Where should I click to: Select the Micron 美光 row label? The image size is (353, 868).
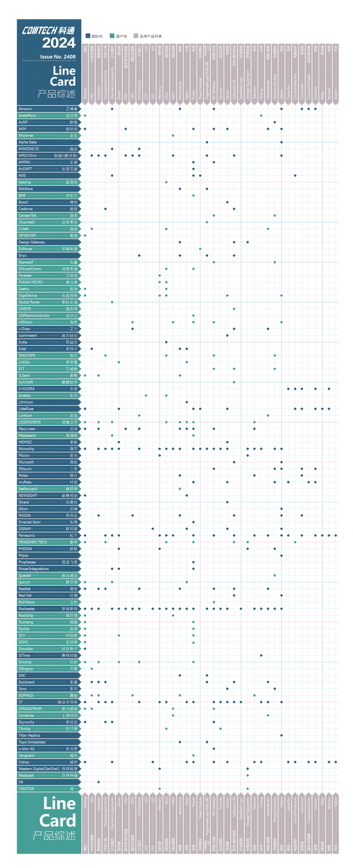click(49, 456)
